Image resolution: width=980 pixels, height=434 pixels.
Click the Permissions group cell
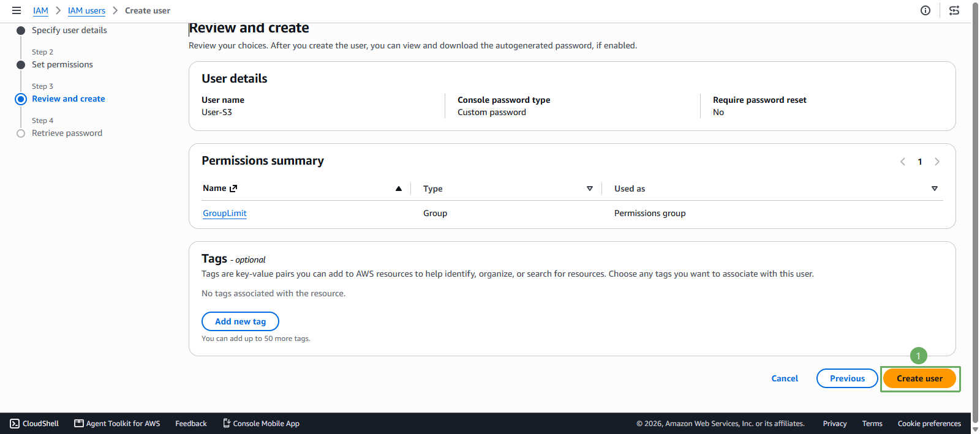(650, 213)
